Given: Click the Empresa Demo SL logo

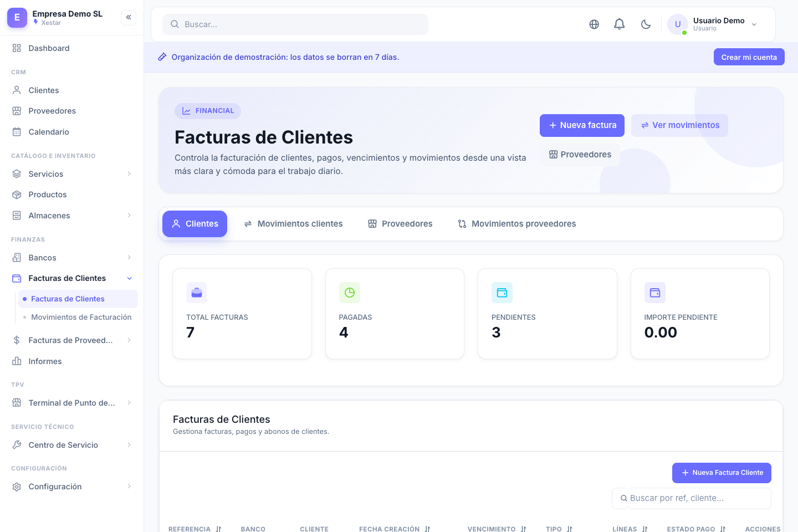Looking at the screenshot, I should pyautogui.click(x=17, y=18).
